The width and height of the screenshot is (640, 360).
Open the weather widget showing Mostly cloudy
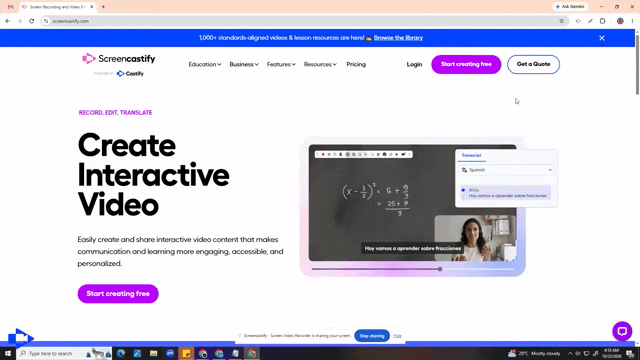[534, 353]
